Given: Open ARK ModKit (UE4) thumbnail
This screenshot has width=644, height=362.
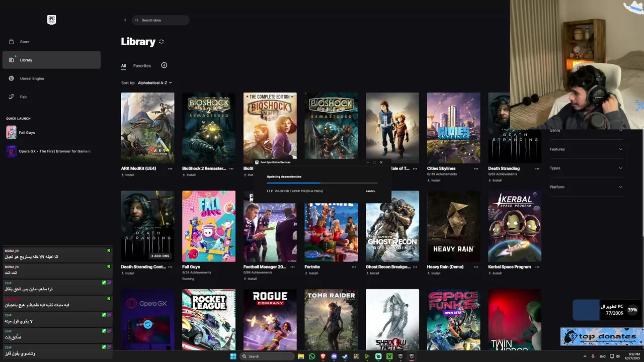Looking at the screenshot, I should [147, 128].
